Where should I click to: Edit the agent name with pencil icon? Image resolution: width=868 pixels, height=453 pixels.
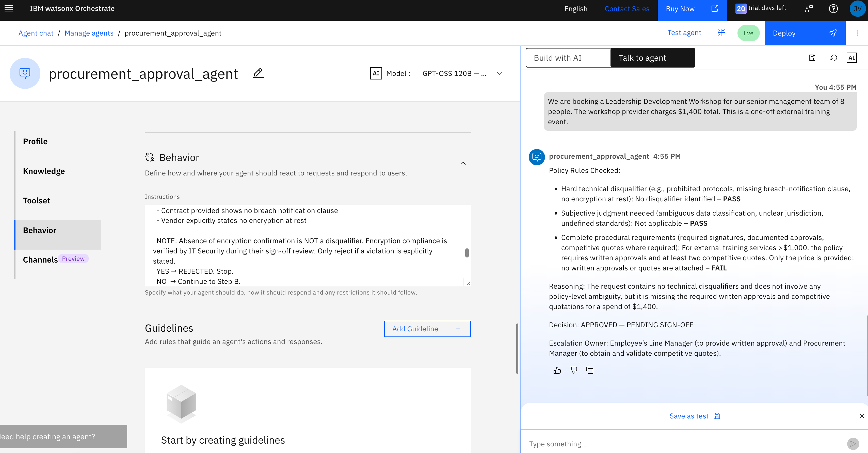click(259, 73)
